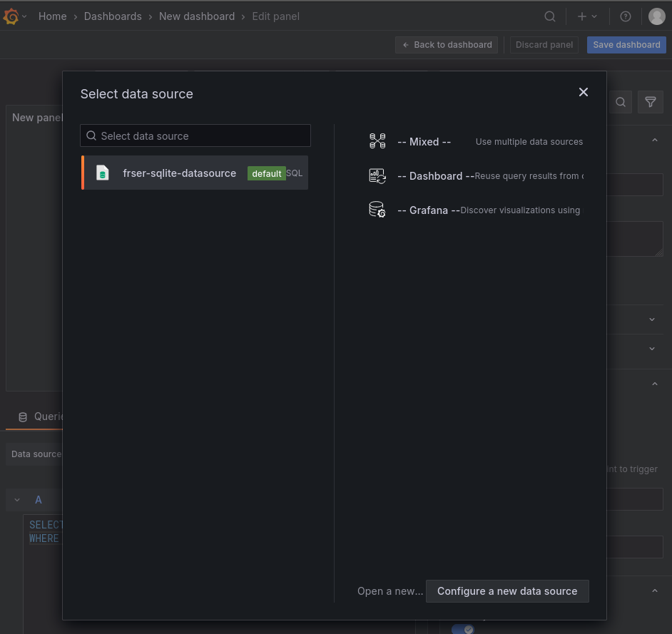This screenshot has width=672, height=634.
Task: Click the frser-sqlite-datasource file icon
Action: point(102,173)
